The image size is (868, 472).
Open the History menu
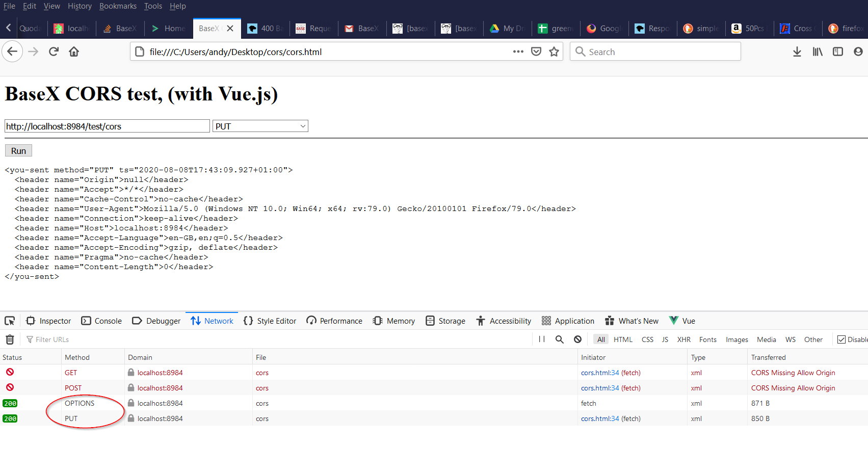coord(80,6)
